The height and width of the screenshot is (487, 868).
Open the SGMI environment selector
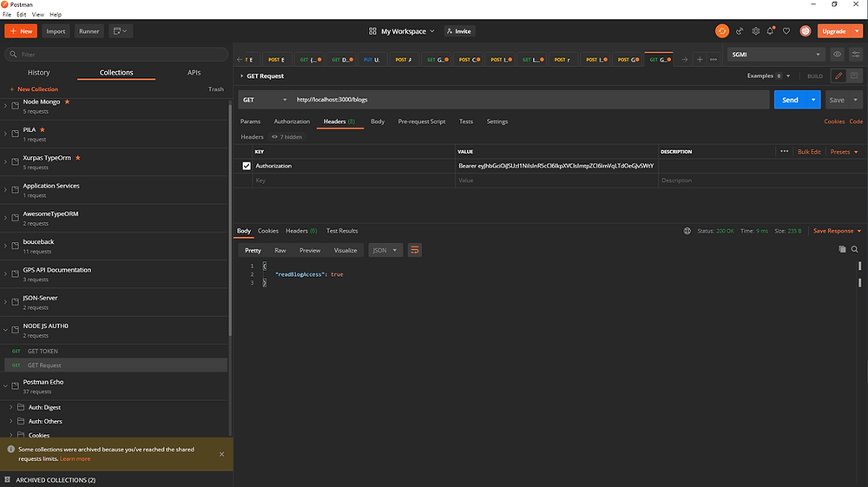pyautogui.click(x=775, y=54)
